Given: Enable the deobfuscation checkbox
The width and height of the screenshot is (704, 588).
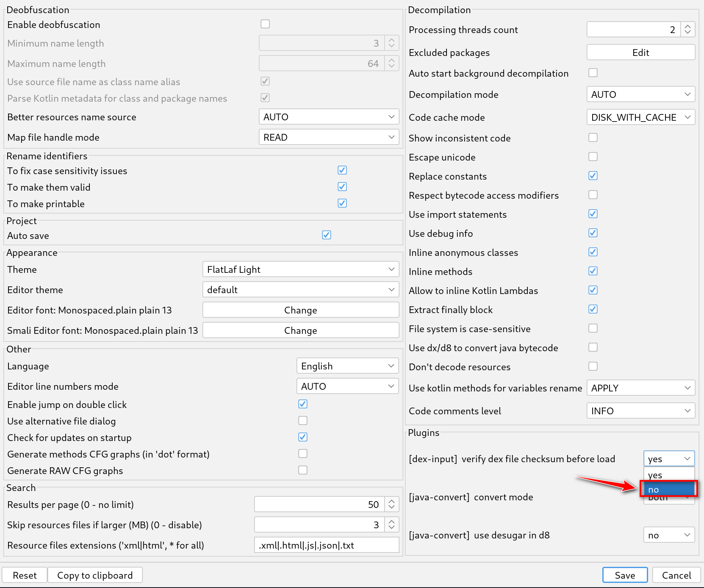Looking at the screenshot, I should [x=265, y=24].
